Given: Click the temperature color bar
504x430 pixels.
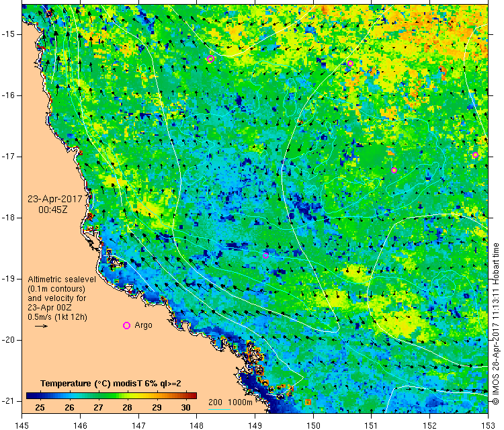Looking at the screenshot, I should 111,396.
